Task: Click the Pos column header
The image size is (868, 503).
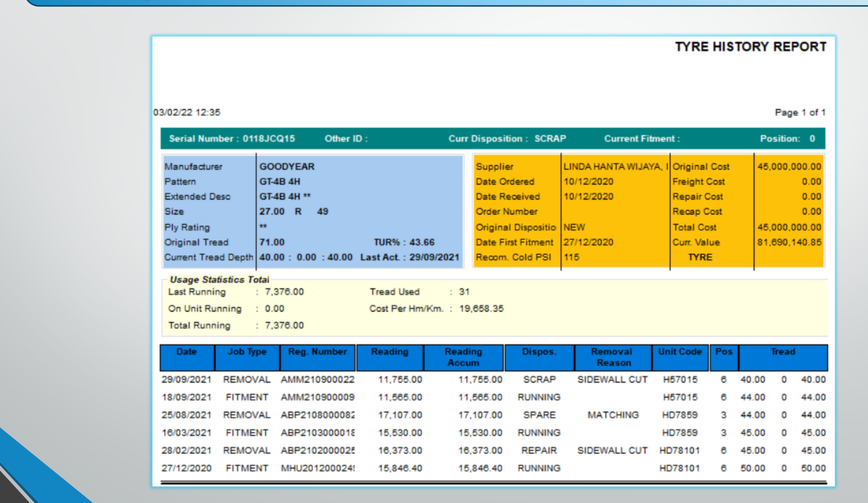Action: pos(724,357)
